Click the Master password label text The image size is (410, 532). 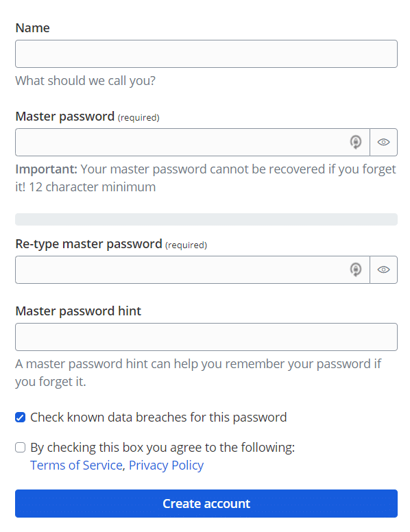(65, 117)
